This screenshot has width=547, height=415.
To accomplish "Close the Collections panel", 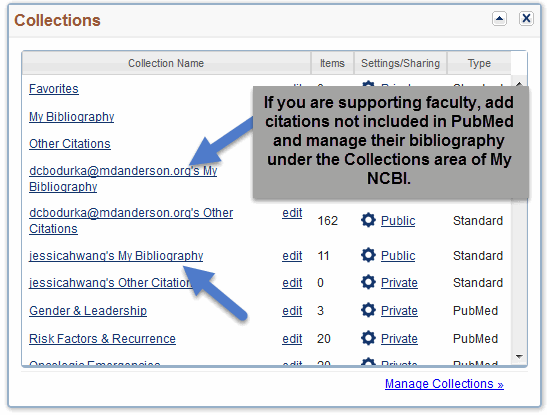I will [526, 18].
